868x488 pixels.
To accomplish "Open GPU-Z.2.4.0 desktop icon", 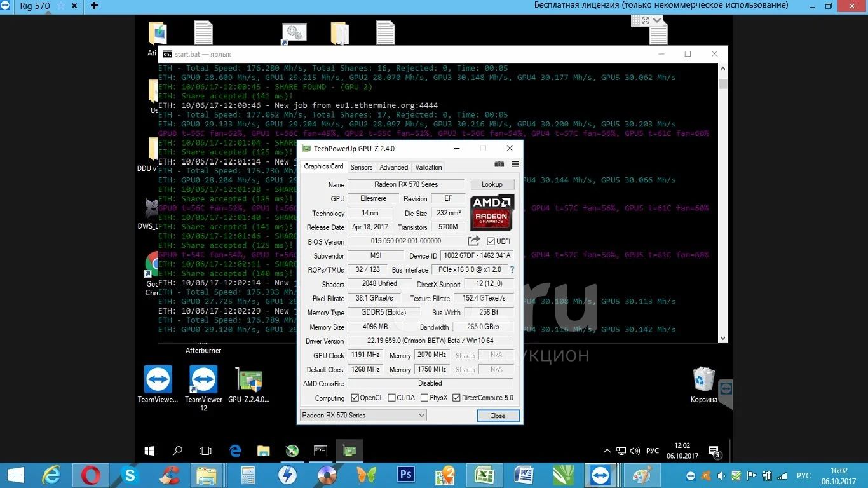I will [x=248, y=384].
